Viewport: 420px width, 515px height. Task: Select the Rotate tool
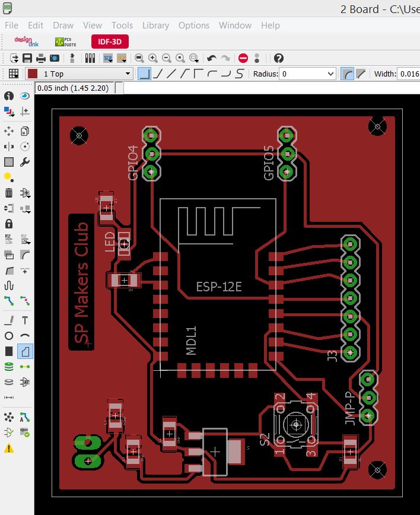(x=25, y=147)
